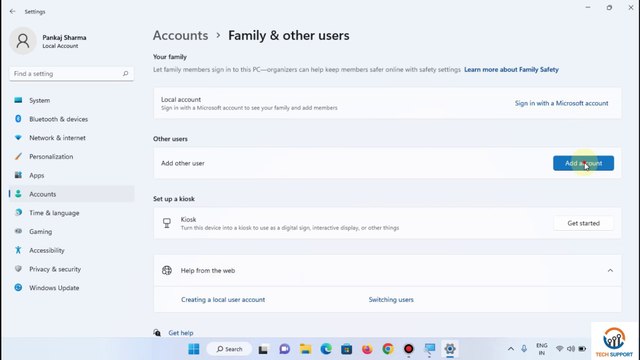The height and width of the screenshot is (360, 640).
Task: Click the taskbar Search box
Action: click(x=229, y=349)
